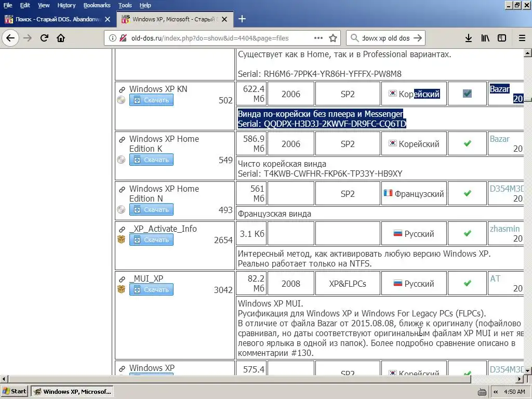This screenshot has width=532, height=399.
Task: Open the Edit menu
Action: pos(25,5)
